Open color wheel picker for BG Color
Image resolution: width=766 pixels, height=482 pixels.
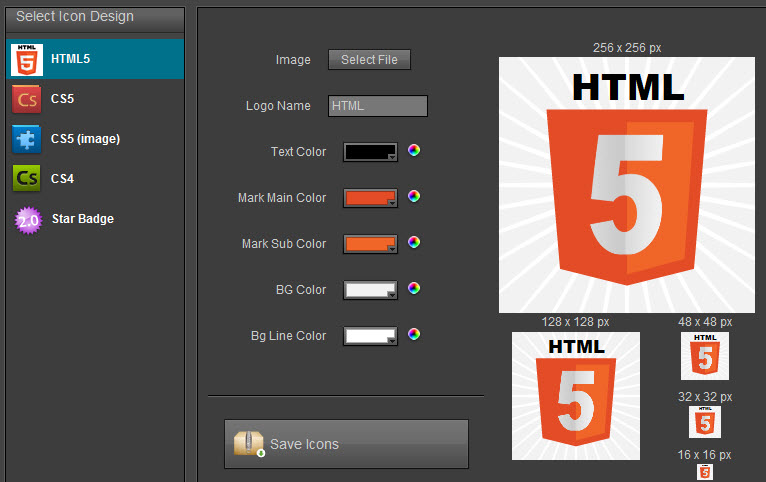pos(414,288)
